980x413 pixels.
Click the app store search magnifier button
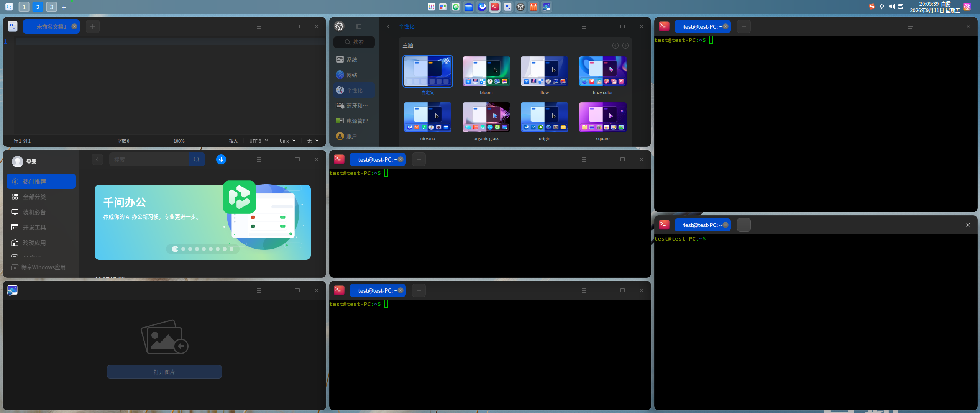[x=197, y=159]
